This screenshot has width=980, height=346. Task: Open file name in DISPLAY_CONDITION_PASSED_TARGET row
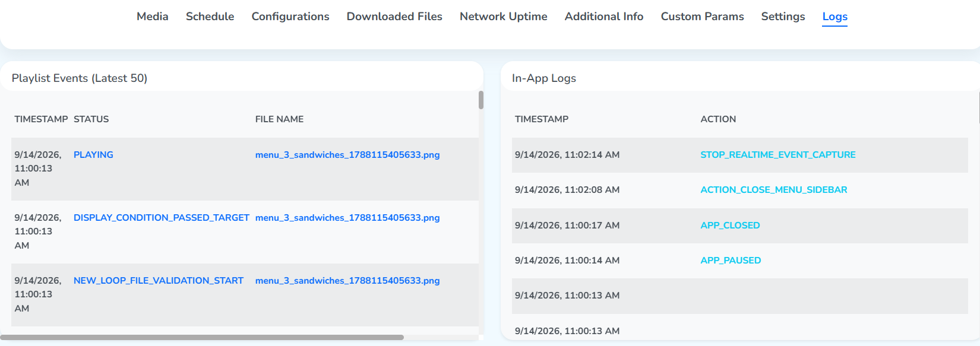347,218
